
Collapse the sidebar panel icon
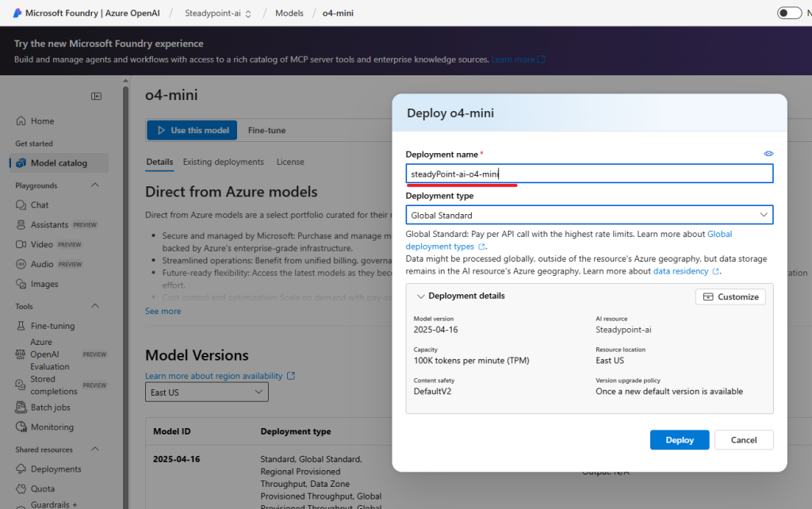coord(96,96)
